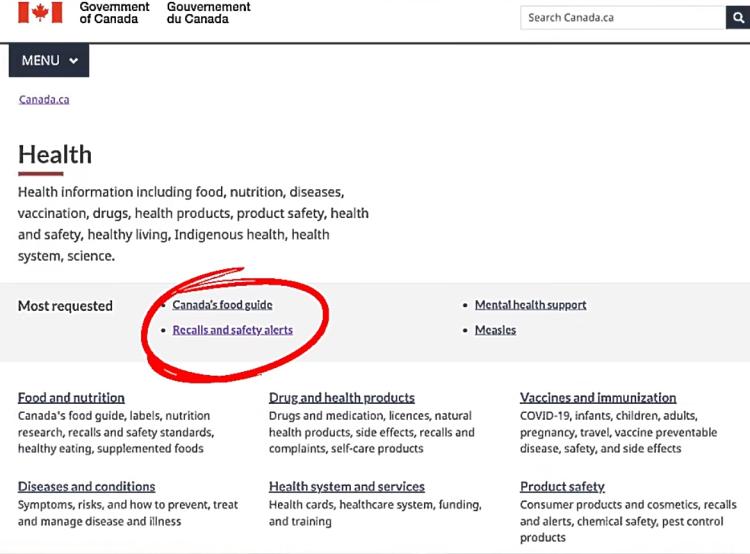Open Health system and services page
750x554 pixels.
(347, 487)
